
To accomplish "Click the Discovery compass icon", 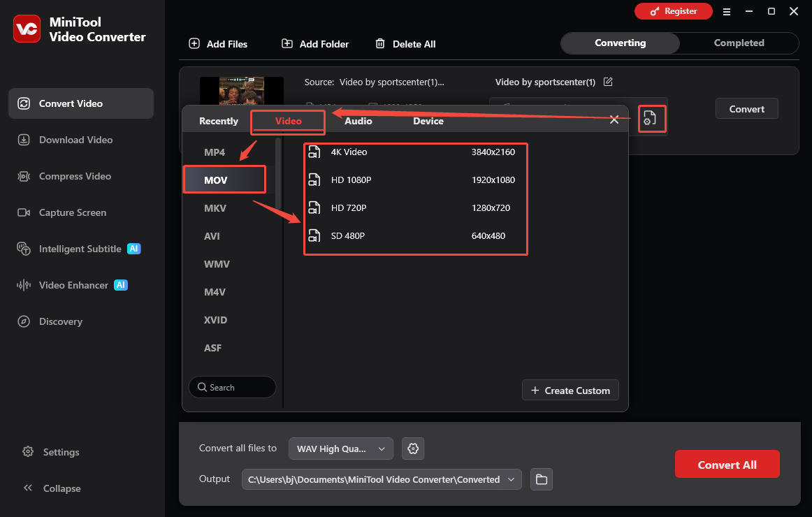I will click(24, 321).
